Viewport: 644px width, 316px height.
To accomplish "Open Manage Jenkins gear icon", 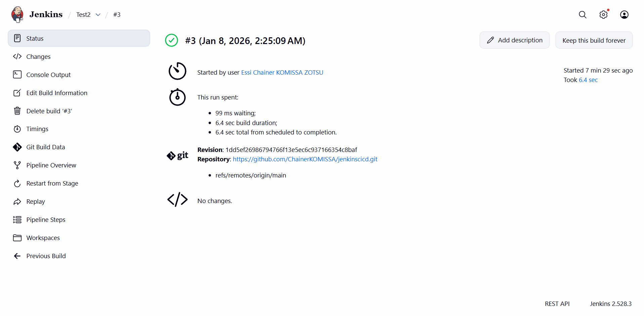I will [x=603, y=15].
